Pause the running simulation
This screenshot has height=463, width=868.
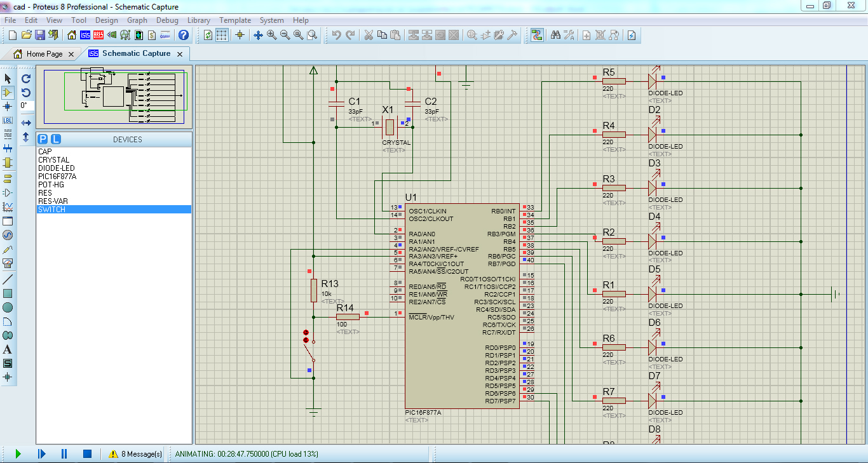click(64, 453)
